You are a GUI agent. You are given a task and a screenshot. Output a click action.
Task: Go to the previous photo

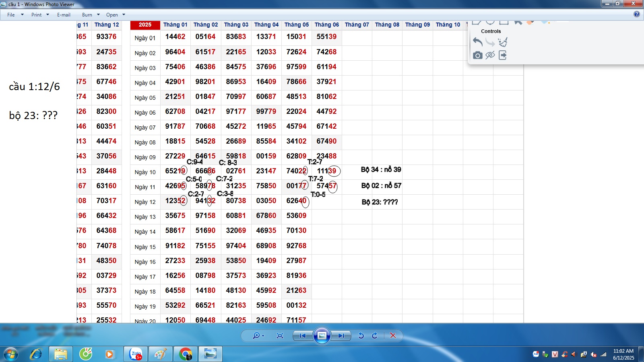(x=303, y=335)
